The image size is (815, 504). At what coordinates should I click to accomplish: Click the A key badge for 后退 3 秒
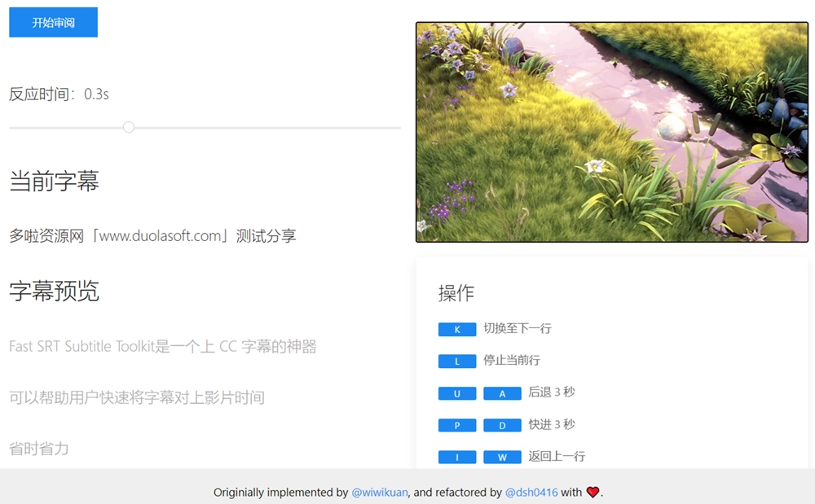coord(502,393)
